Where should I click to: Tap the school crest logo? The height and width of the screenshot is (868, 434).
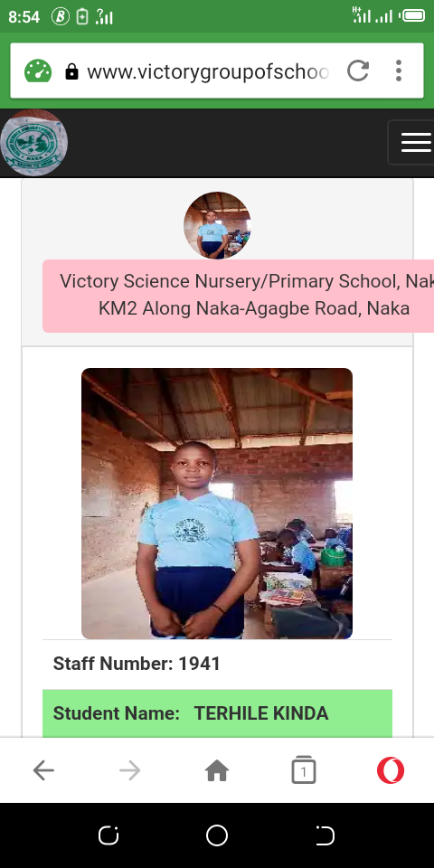pyautogui.click(x=33, y=142)
